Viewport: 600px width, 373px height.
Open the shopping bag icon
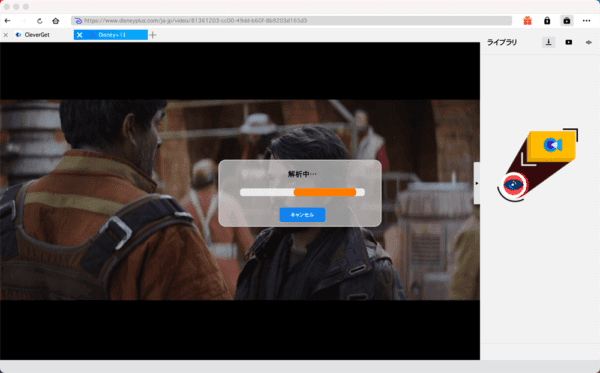(x=567, y=21)
